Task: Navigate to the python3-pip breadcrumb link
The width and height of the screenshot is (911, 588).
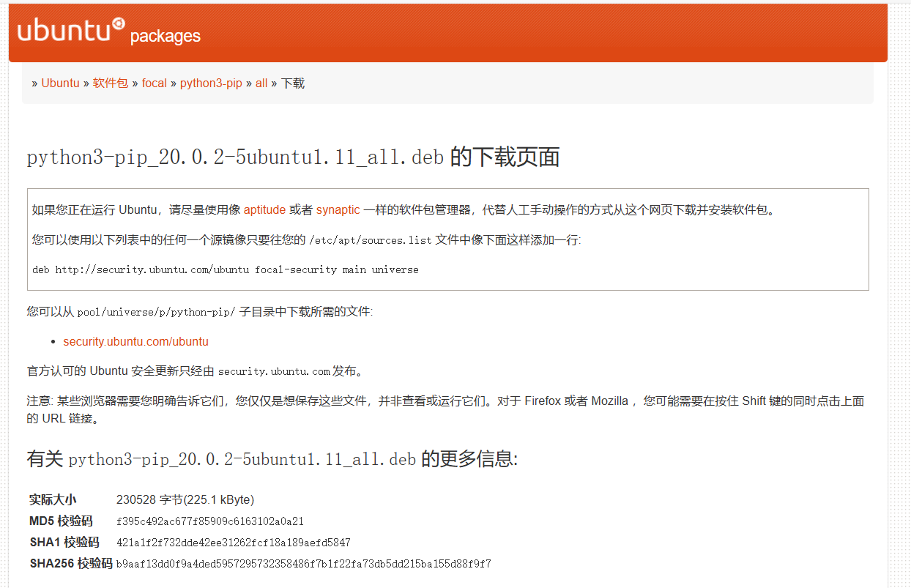Action: (211, 83)
